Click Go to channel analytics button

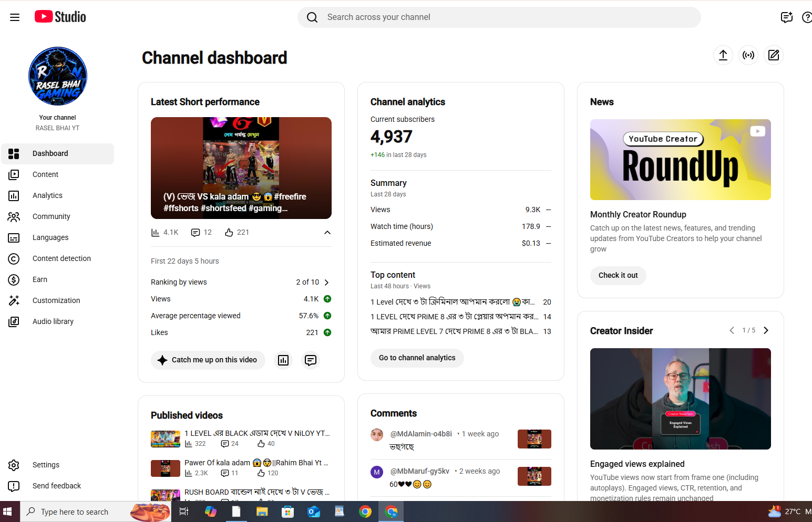pyautogui.click(x=417, y=358)
